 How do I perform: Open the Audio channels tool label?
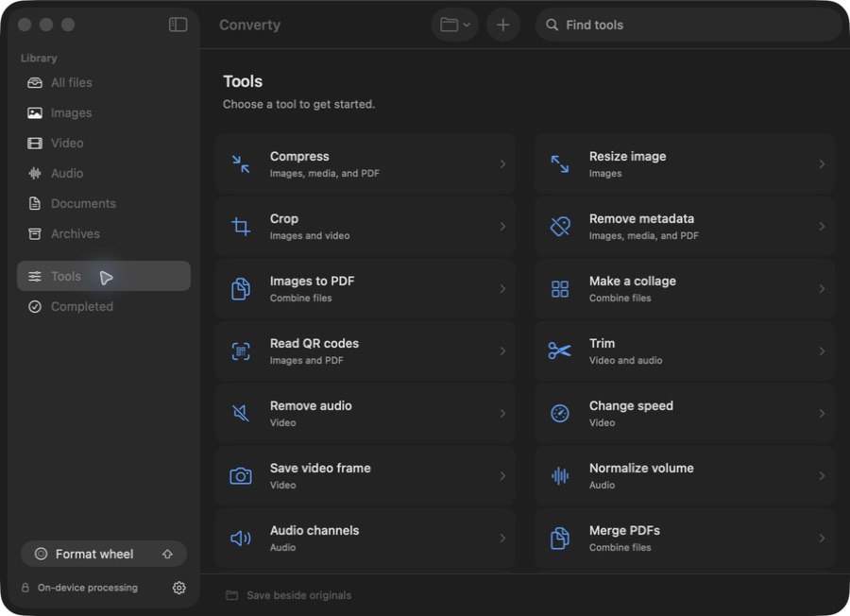pyautogui.click(x=314, y=531)
